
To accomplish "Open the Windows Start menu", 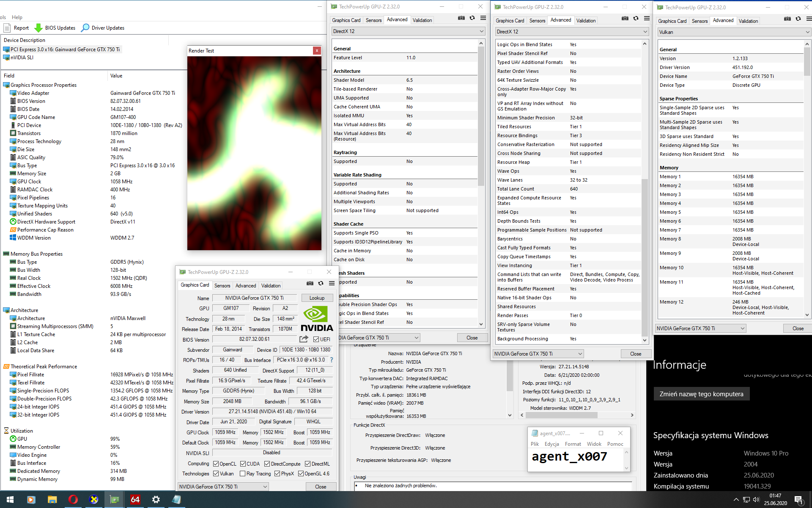I will (x=10, y=500).
